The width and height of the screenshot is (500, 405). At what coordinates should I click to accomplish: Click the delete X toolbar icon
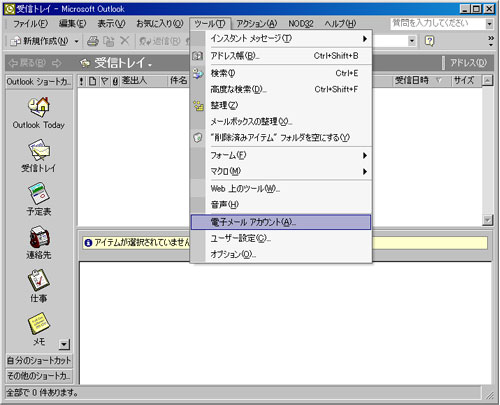(x=125, y=41)
